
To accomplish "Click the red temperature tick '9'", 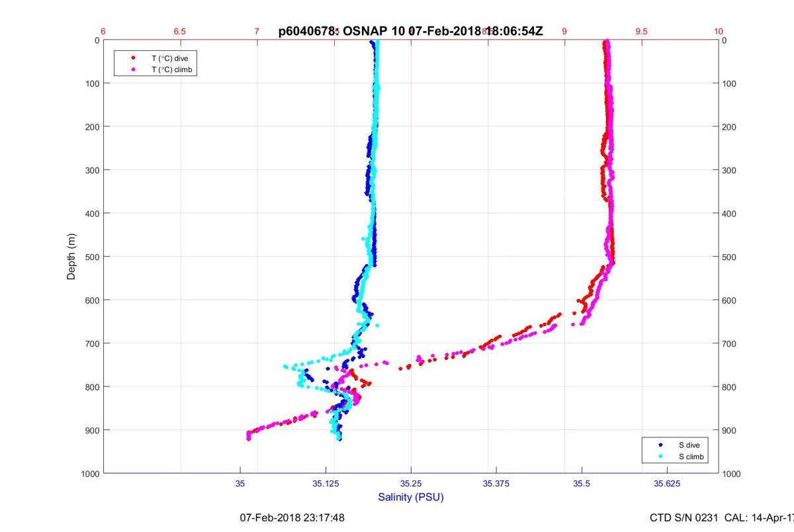I will (564, 31).
